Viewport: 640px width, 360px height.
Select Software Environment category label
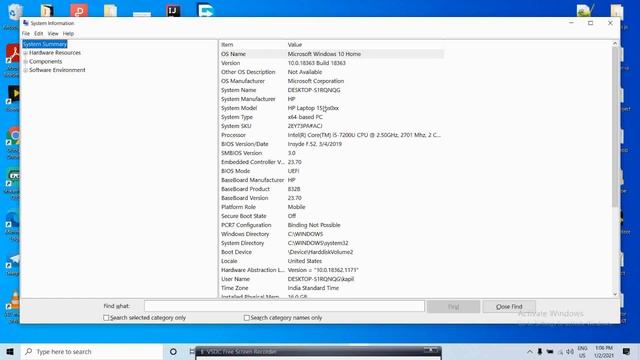pyautogui.click(x=57, y=70)
